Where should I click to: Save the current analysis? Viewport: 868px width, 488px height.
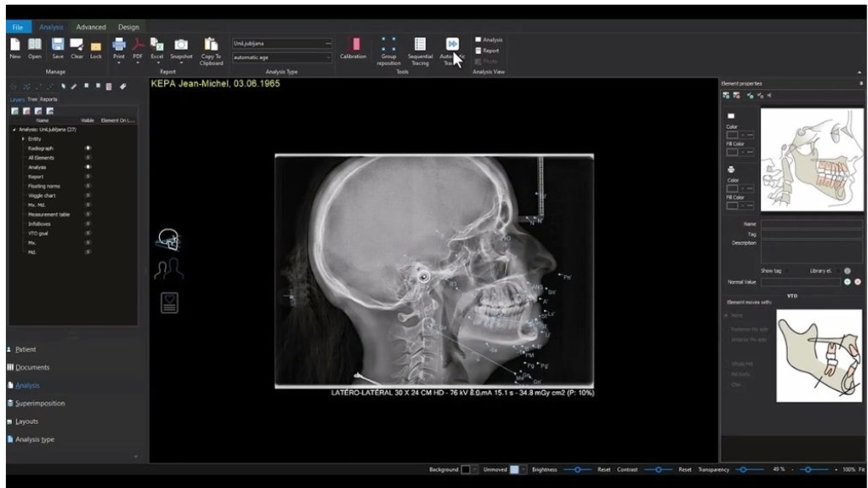click(x=57, y=45)
